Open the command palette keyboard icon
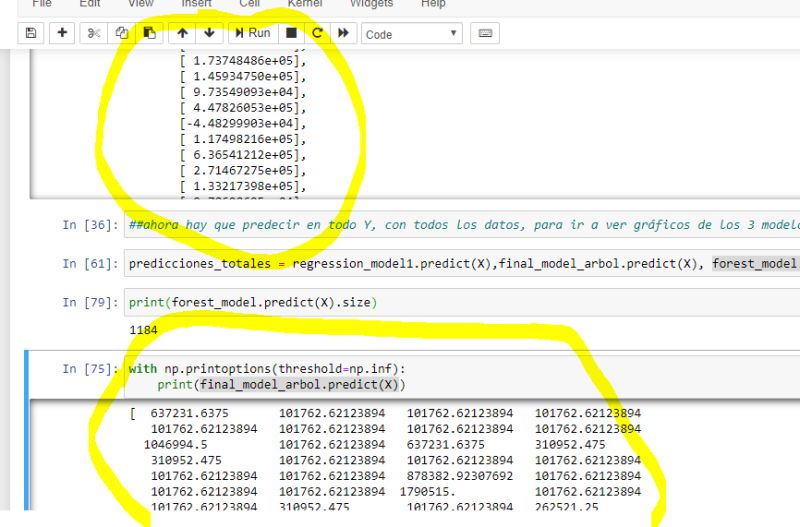This screenshot has width=800, height=527. pos(485,33)
